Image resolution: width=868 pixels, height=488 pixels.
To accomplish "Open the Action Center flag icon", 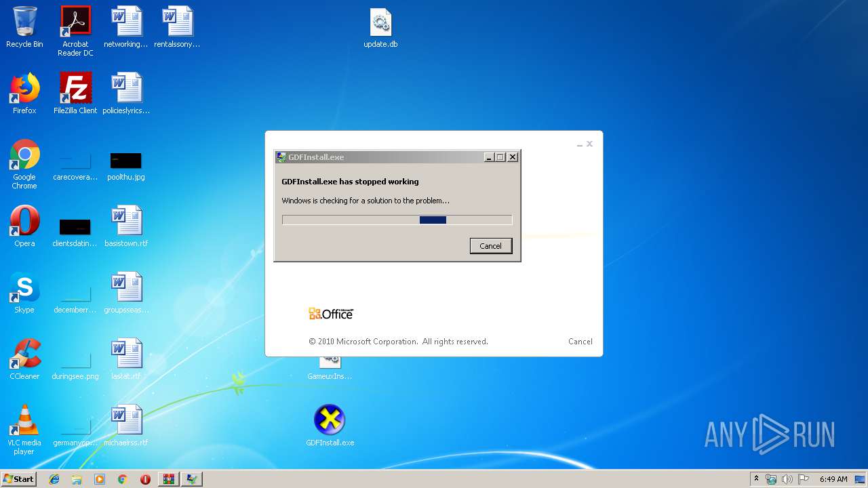I will tap(804, 479).
